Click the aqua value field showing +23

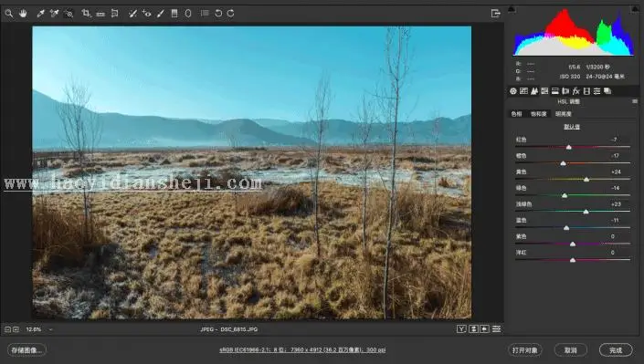pos(616,204)
